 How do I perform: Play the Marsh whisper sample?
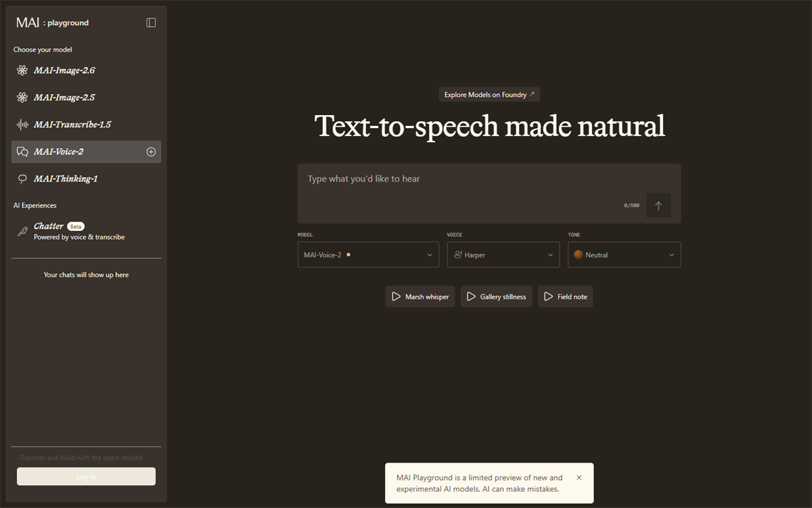(x=420, y=297)
